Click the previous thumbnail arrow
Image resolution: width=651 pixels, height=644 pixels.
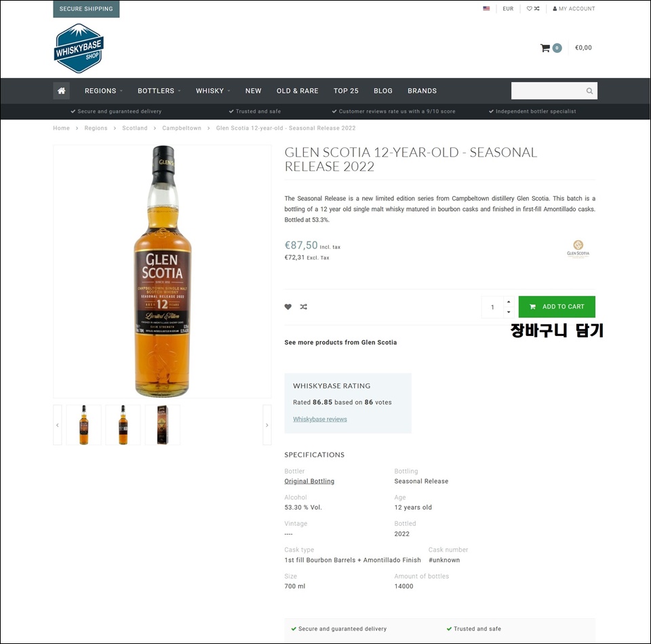(x=57, y=425)
